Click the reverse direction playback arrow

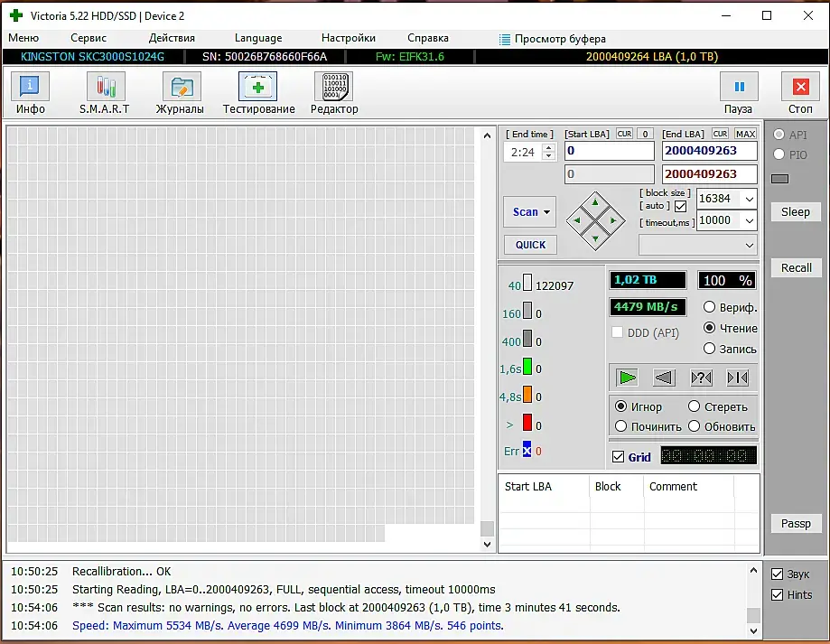click(664, 378)
